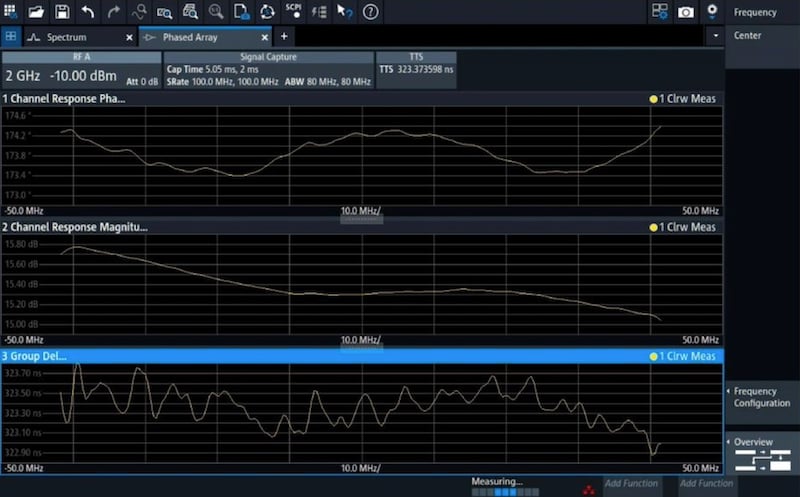Select the Channel Response Magnitude window title
The height and width of the screenshot is (497, 800).
click(x=75, y=227)
